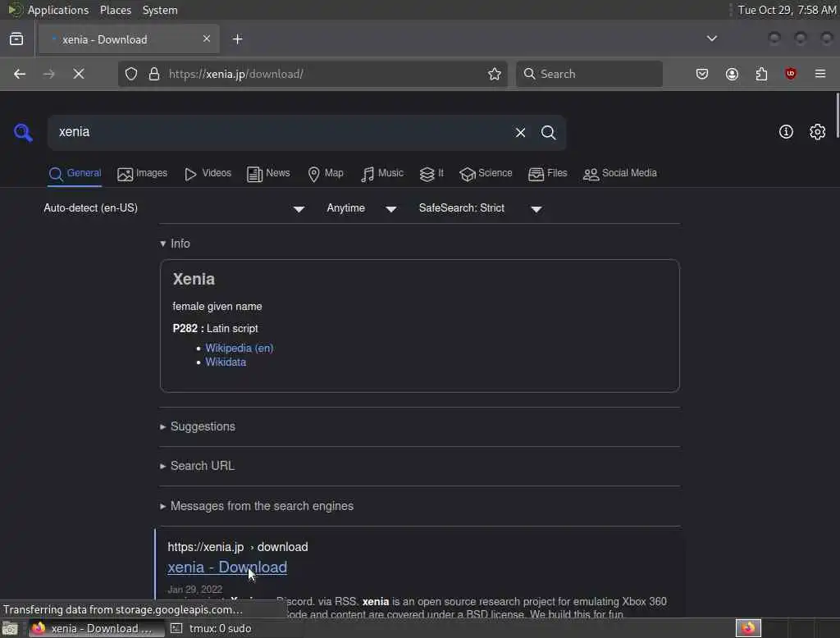Select the Xenia infobox heading

pyautogui.click(x=194, y=279)
